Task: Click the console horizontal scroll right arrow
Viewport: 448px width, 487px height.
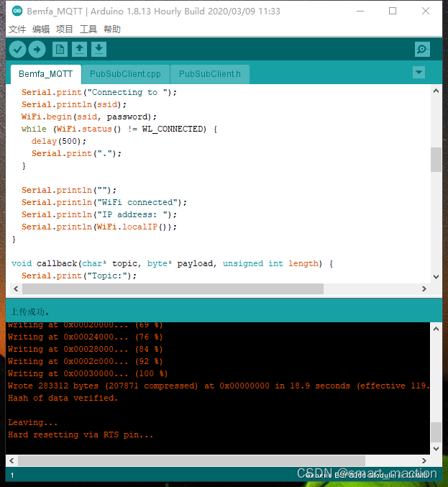Action: (424, 460)
